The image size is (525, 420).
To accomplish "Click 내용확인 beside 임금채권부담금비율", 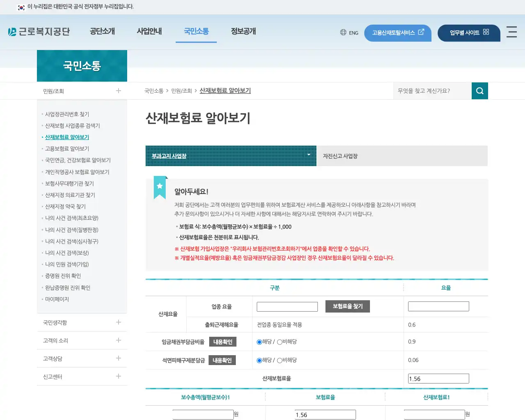I will tap(223, 341).
